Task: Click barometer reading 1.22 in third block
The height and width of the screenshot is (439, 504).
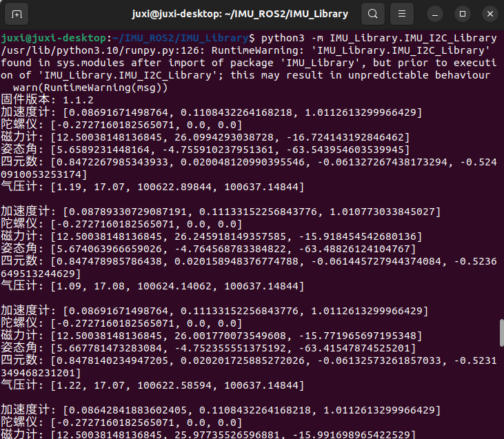Action: [69, 385]
